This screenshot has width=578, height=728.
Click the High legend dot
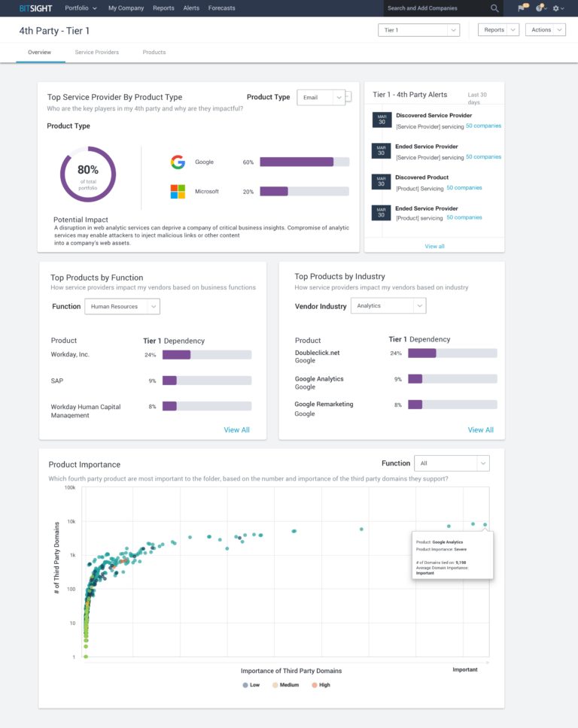[x=314, y=685]
